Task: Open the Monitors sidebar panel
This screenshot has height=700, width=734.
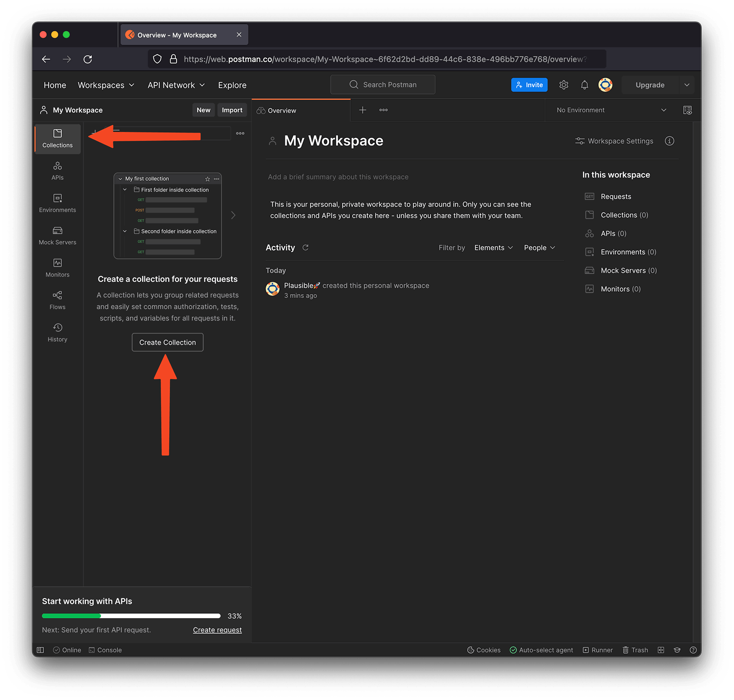Action: pyautogui.click(x=57, y=268)
